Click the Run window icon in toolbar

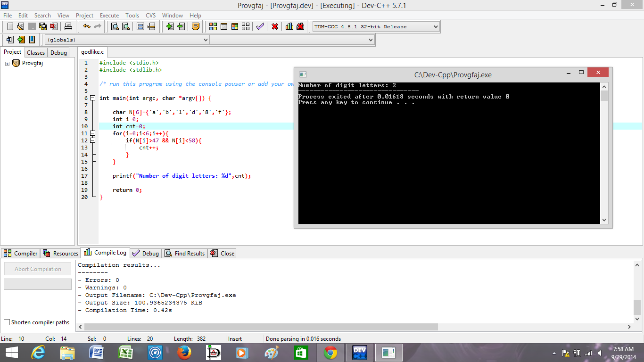(224, 26)
